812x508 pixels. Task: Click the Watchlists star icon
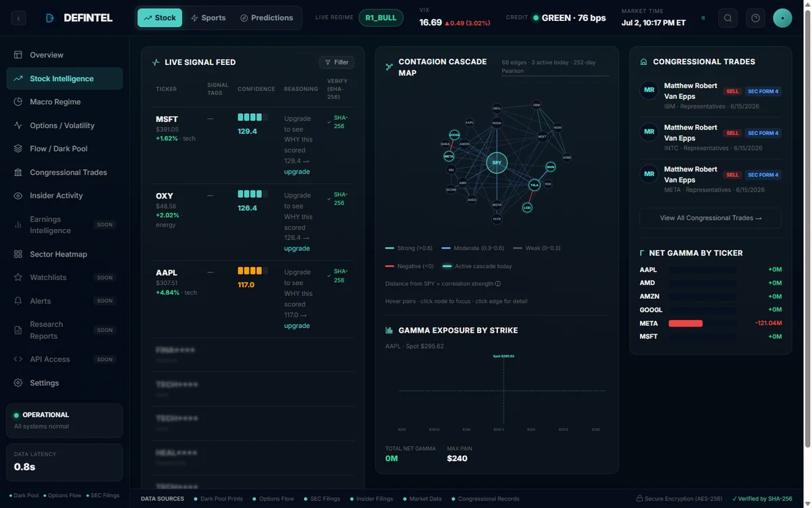[18, 278]
